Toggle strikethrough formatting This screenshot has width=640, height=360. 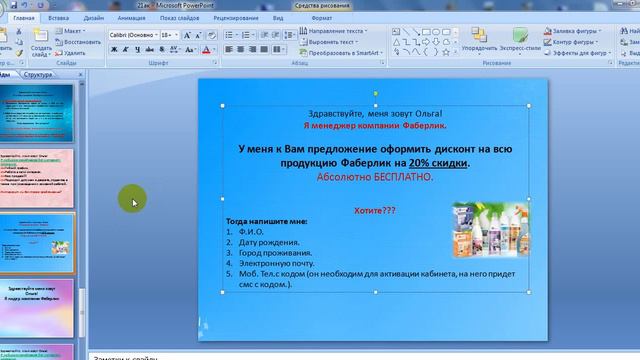pyautogui.click(x=150, y=49)
